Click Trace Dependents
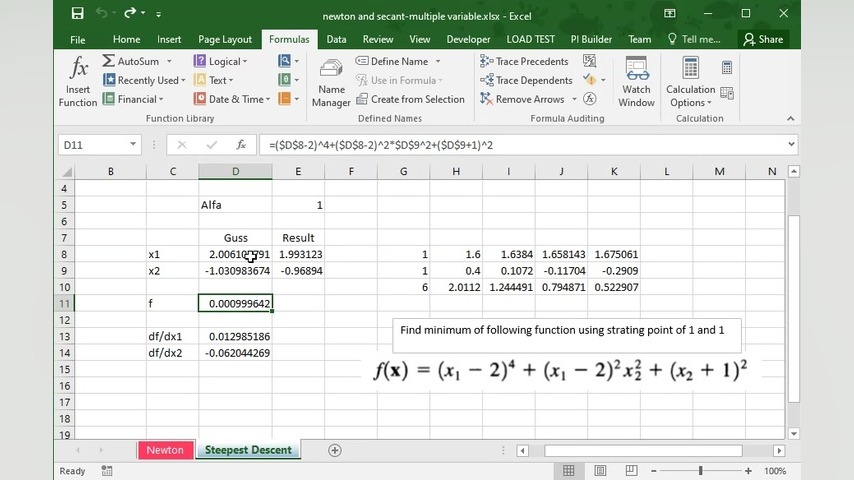The image size is (854, 480). [525, 80]
